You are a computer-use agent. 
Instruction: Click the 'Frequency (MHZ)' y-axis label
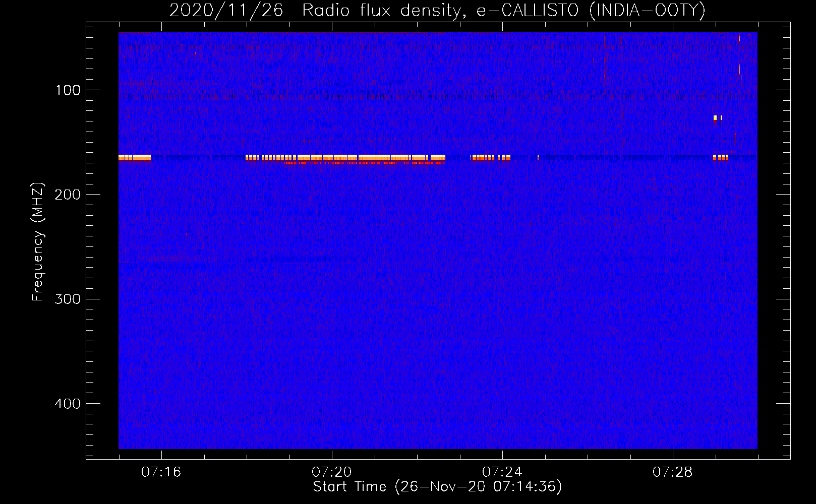(x=38, y=242)
